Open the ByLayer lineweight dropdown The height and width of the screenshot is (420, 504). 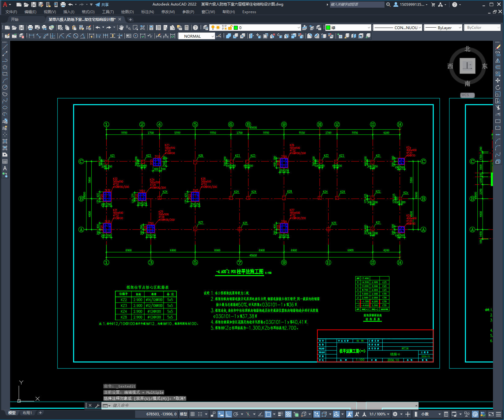(x=460, y=28)
